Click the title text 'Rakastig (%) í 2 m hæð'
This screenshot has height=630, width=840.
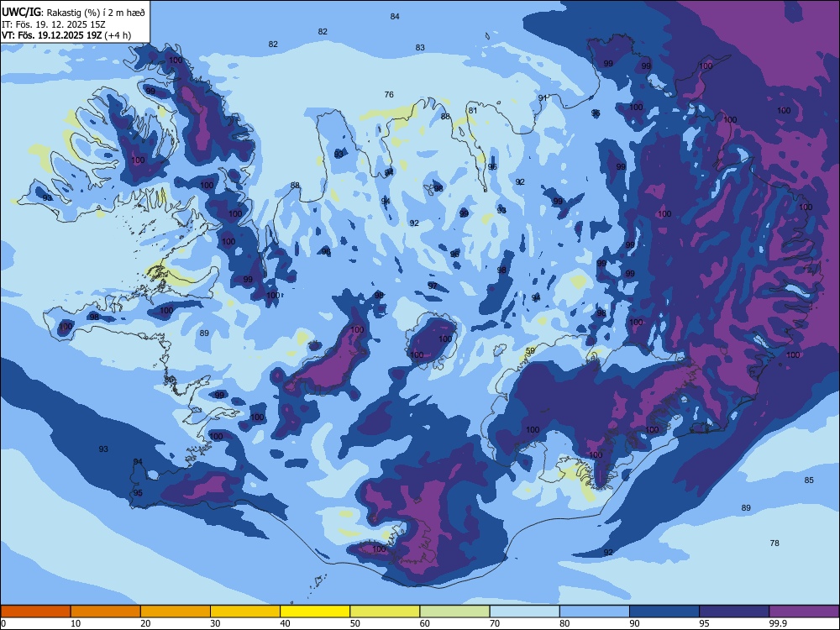[96, 13]
